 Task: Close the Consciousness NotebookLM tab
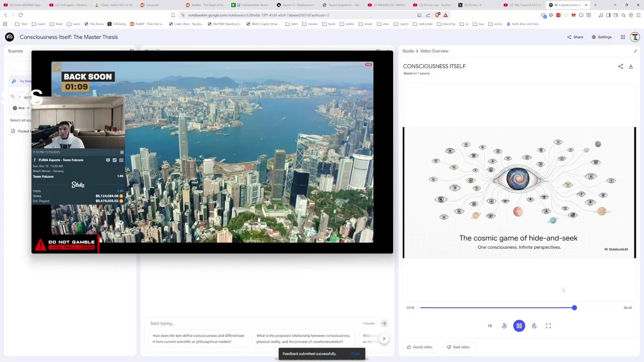pyautogui.click(x=586, y=5)
